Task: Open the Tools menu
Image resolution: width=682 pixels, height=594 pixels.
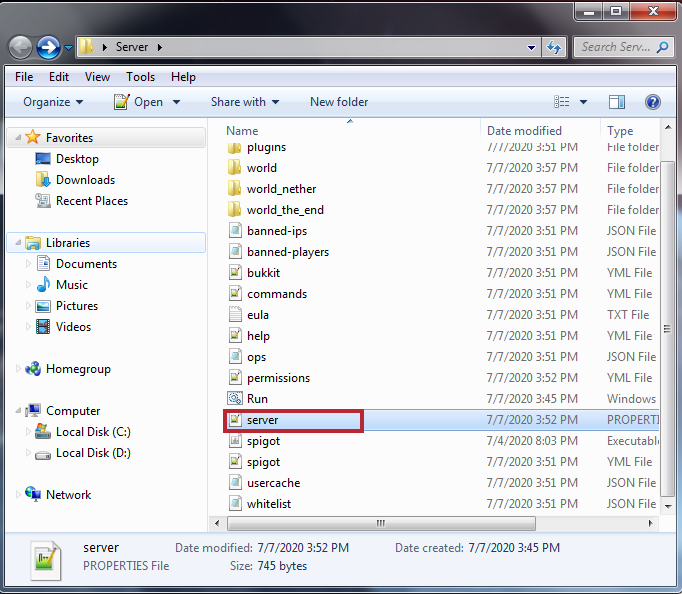Action: [140, 77]
